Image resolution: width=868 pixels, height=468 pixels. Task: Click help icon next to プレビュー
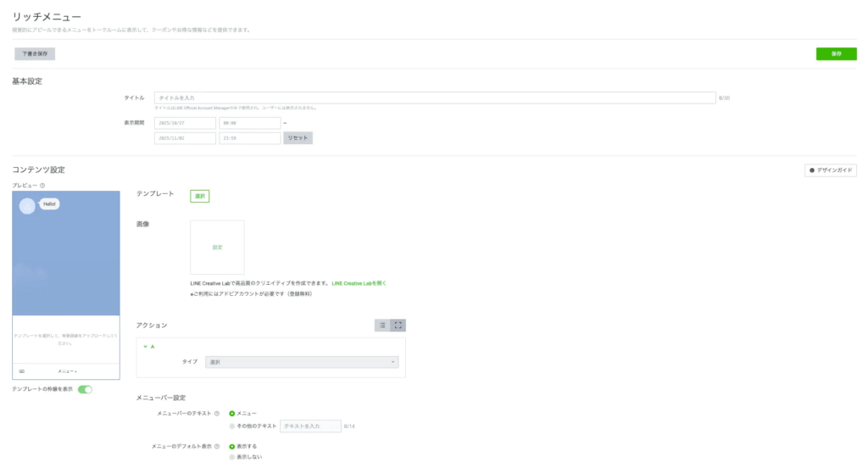42,186
